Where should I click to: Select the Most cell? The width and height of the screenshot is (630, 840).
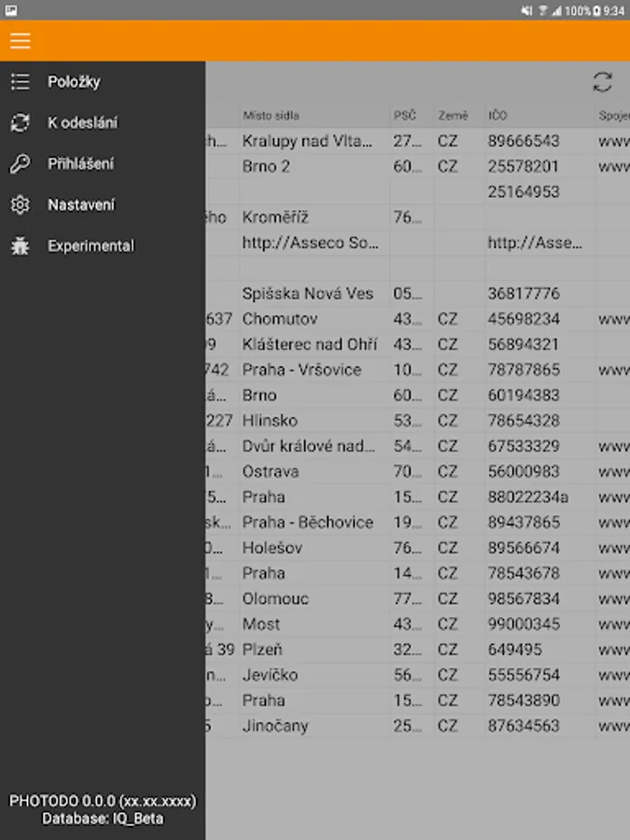point(315,624)
